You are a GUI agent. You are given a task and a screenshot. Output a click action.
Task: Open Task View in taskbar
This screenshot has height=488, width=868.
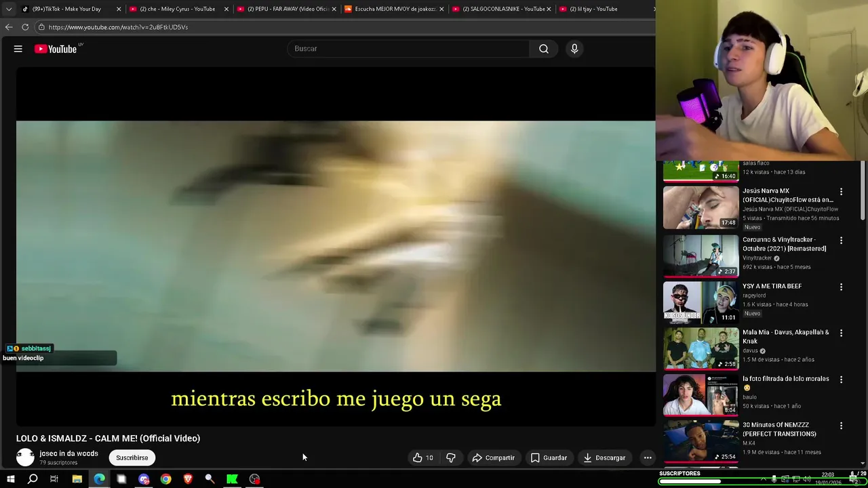pyautogui.click(x=54, y=479)
